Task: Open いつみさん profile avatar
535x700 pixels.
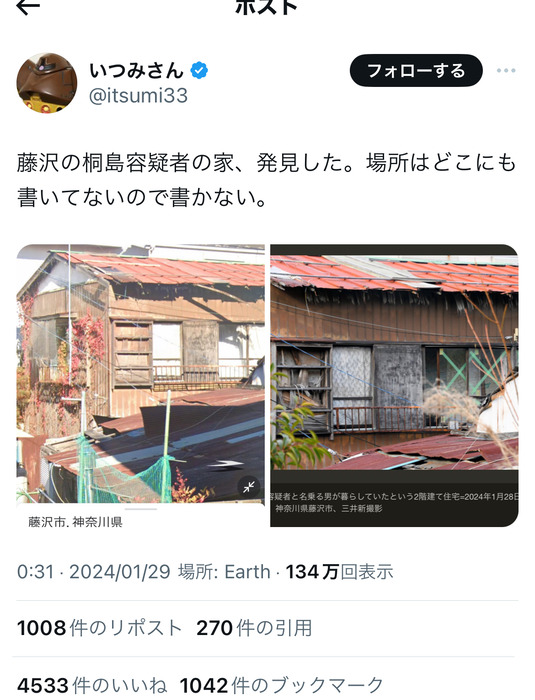Action: pos(47,83)
